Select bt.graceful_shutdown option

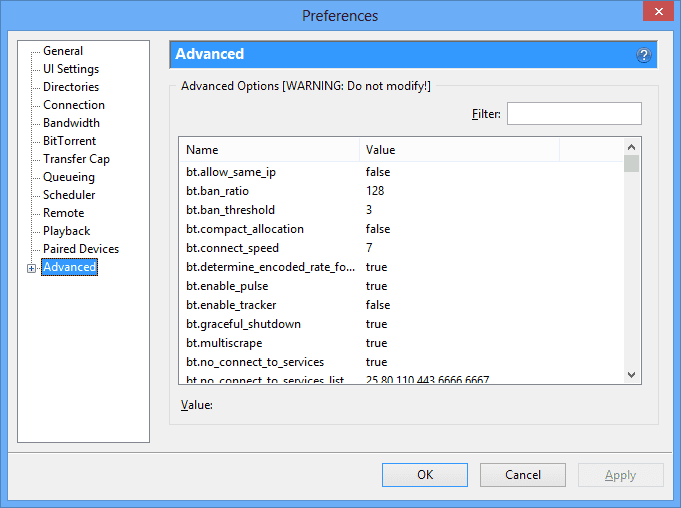pyautogui.click(x=401, y=324)
